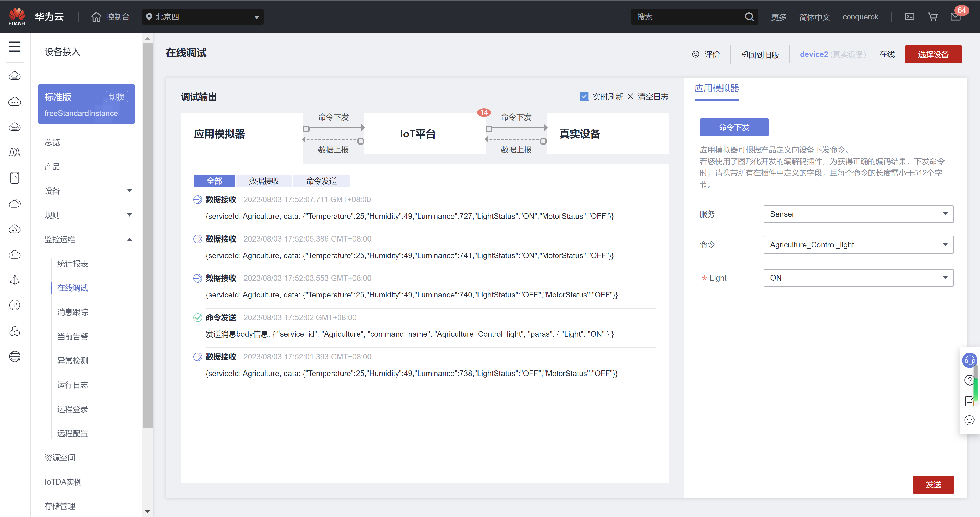
Task: Open the cloud shell terminal icon
Action: tap(910, 17)
